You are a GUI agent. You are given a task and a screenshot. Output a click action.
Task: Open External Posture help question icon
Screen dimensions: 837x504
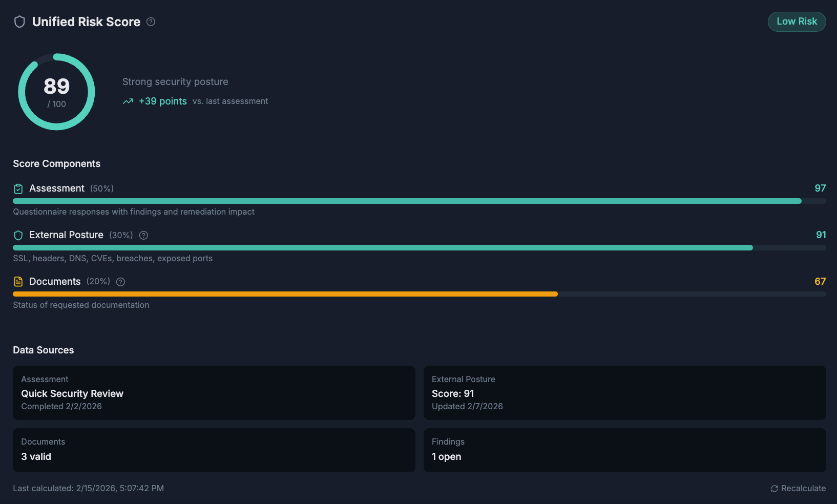click(144, 235)
